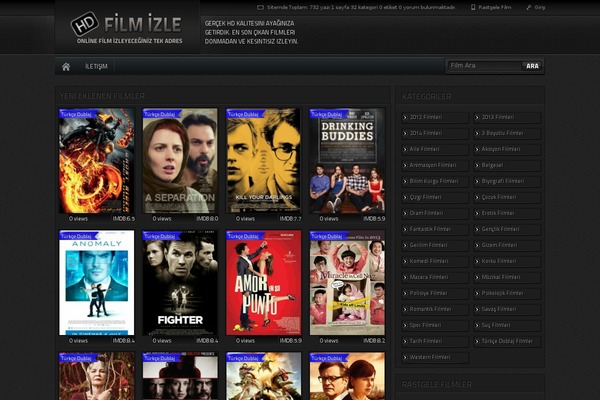Select the 2012 Filmleri category
The width and height of the screenshot is (600, 400).
(x=435, y=117)
